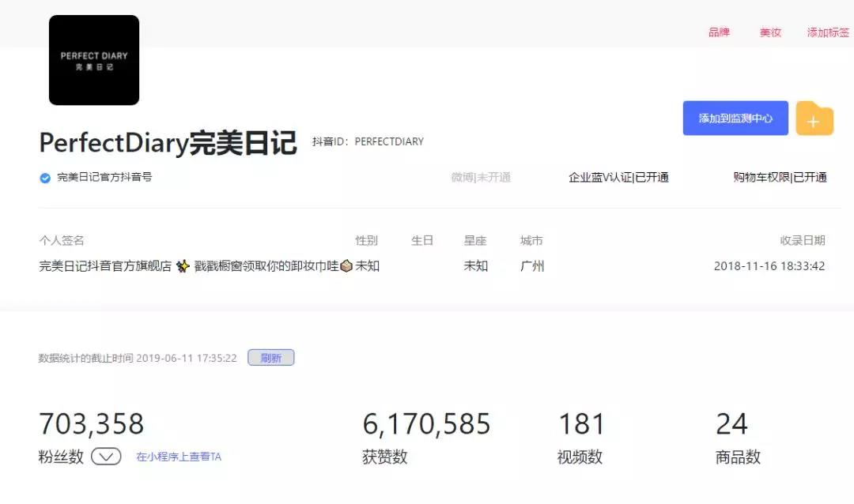Click the 企业蓝V认证|已开通 status label
The width and height of the screenshot is (854, 504).
(618, 178)
